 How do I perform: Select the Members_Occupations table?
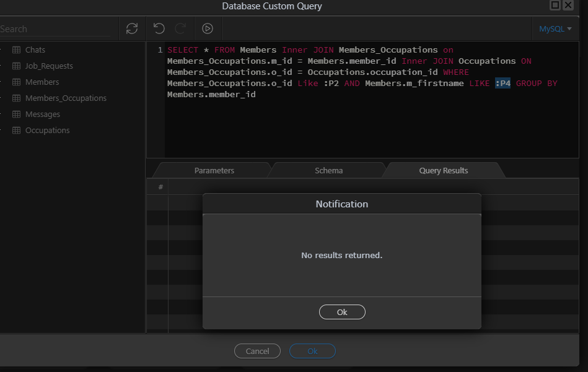pyautogui.click(x=66, y=98)
